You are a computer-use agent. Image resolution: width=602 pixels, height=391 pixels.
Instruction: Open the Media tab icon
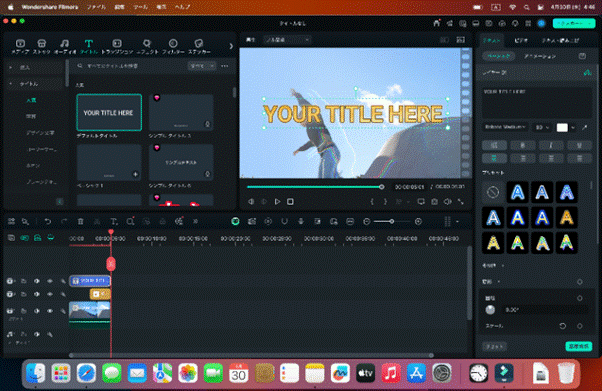pyautogui.click(x=20, y=46)
